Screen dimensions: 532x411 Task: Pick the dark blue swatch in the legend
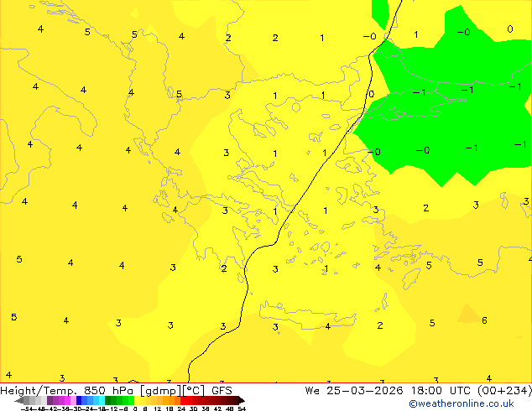(79, 400)
